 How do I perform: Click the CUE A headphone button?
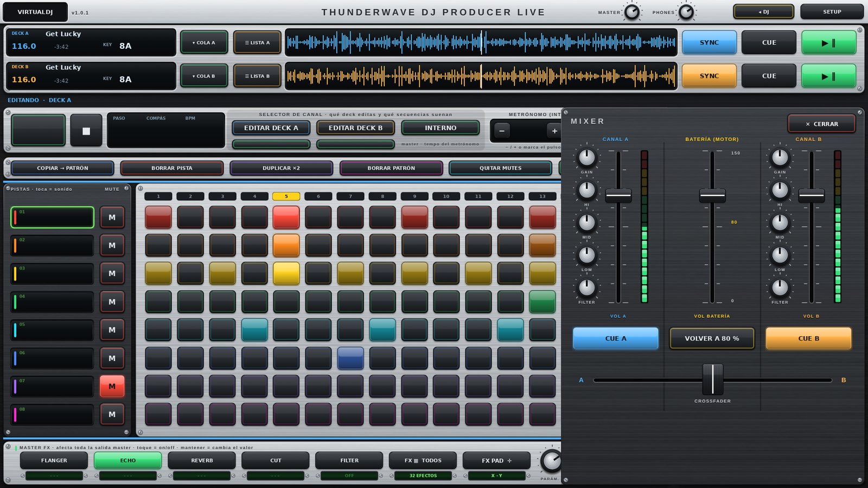click(616, 338)
